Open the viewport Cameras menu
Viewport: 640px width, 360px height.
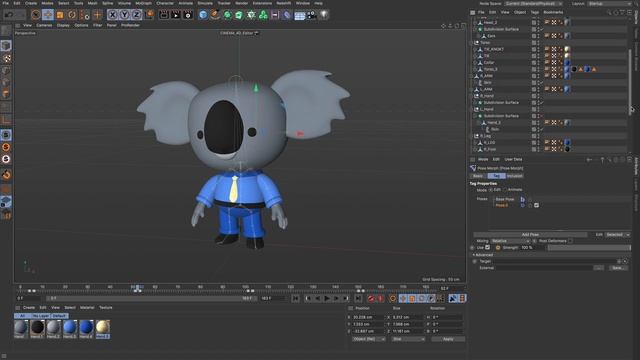pos(44,25)
